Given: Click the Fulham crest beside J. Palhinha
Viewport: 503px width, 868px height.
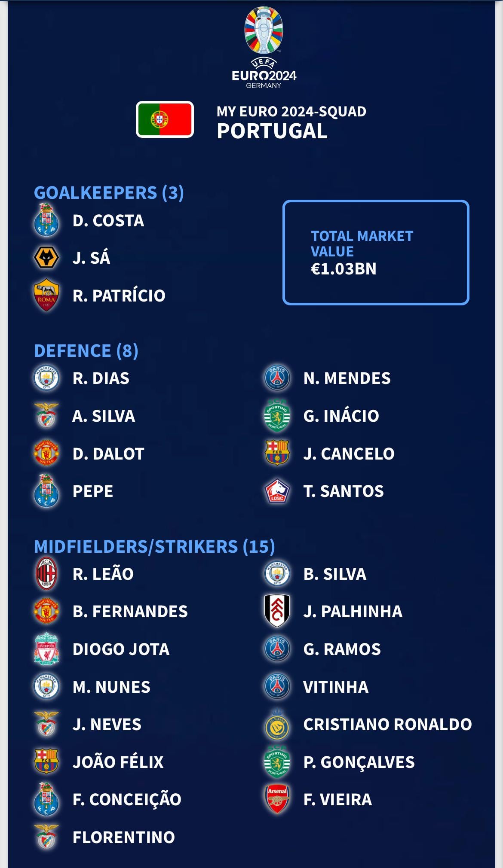Looking at the screenshot, I should [x=277, y=611].
